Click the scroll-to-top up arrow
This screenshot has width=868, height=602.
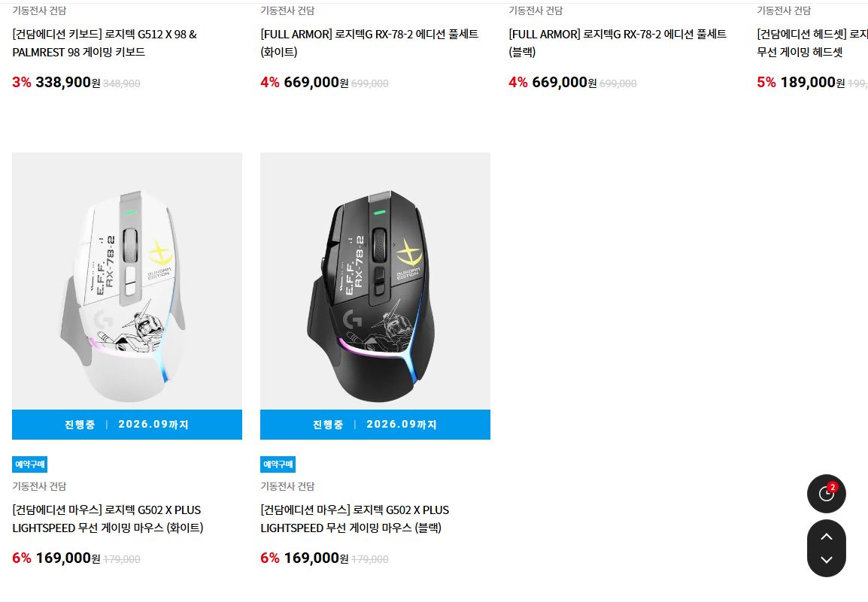coord(826,536)
